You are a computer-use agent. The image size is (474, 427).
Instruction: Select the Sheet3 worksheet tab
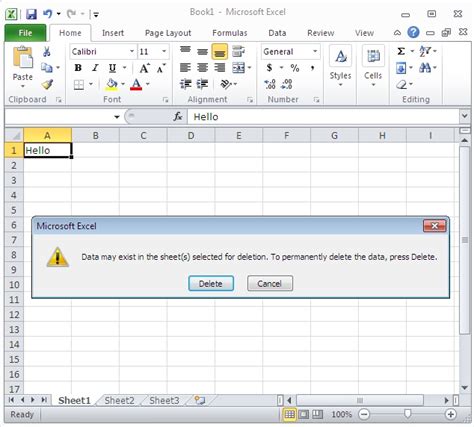pos(164,400)
